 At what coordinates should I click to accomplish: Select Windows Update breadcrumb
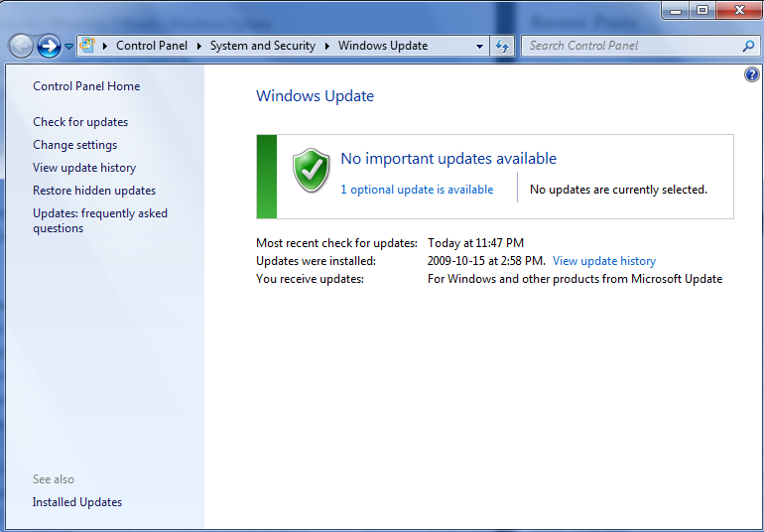pos(383,46)
